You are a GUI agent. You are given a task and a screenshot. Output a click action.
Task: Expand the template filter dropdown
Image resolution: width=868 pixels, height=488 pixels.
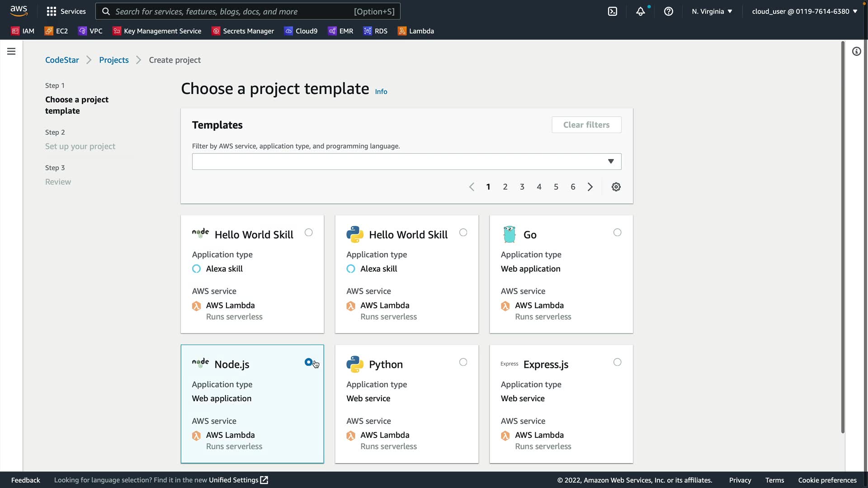pyautogui.click(x=611, y=161)
